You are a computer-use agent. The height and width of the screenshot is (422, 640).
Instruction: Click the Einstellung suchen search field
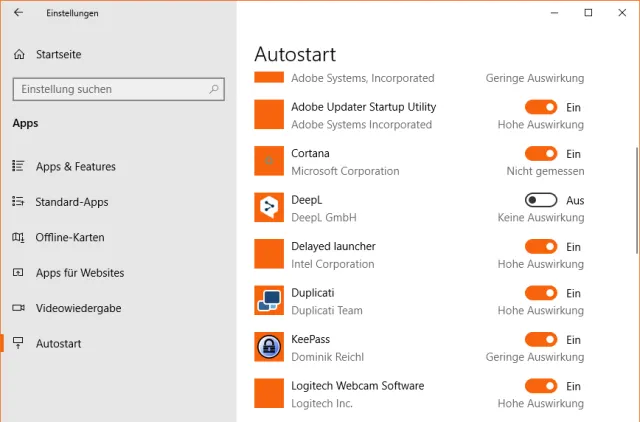click(x=110, y=89)
